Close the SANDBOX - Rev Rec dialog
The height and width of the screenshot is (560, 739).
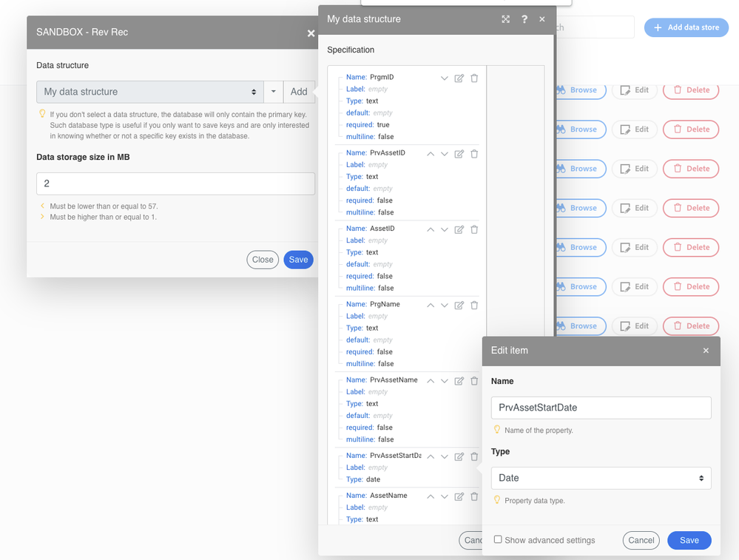(311, 33)
